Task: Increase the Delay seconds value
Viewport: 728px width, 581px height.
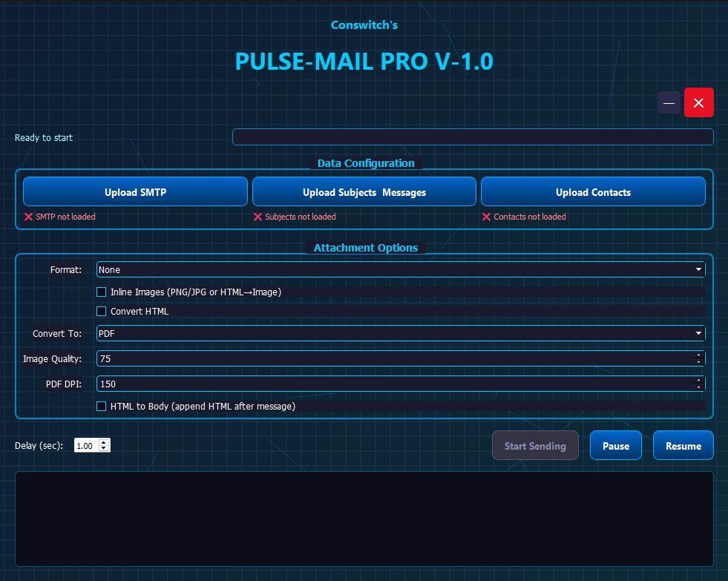Action: pos(104,442)
